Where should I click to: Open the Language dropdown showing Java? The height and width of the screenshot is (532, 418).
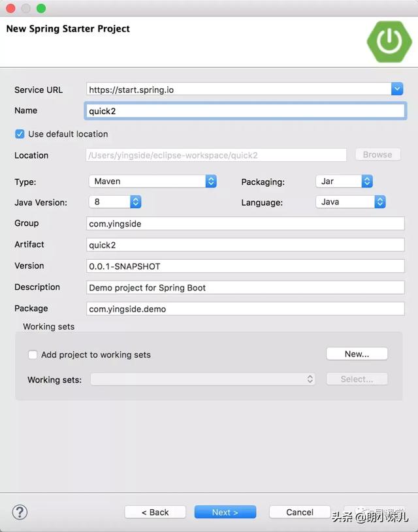coord(351,202)
